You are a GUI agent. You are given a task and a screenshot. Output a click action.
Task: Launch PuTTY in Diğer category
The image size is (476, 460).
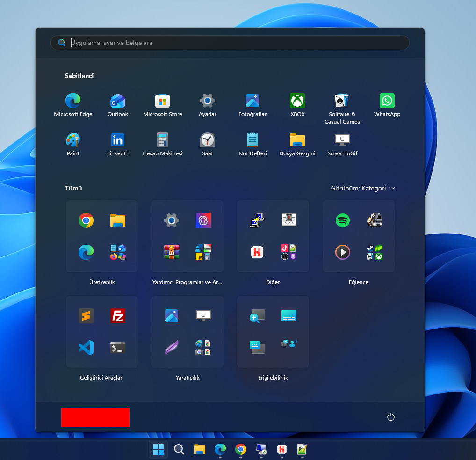pyautogui.click(x=257, y=220)
